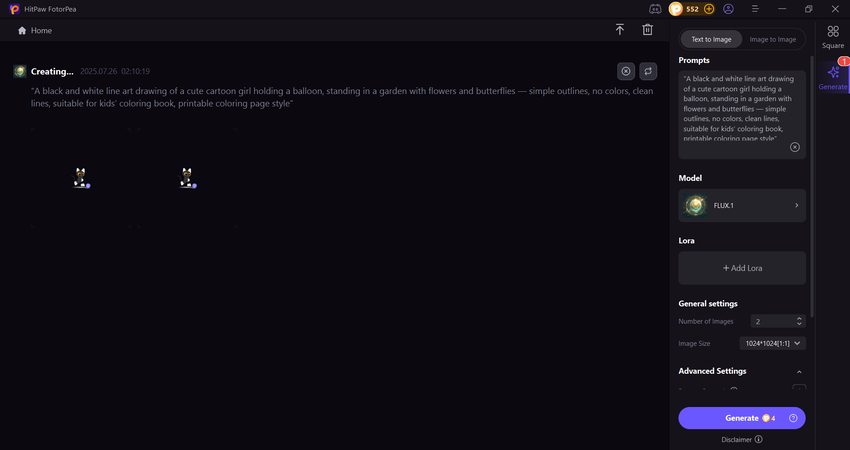
Task: Open the FLUX.1 model selector
Action: tap(742, 205)
